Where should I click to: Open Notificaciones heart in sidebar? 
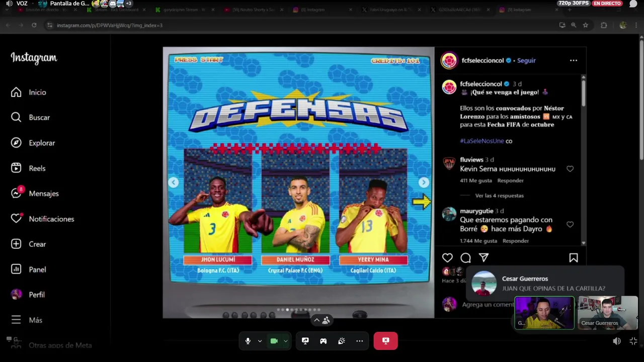pos(43,219)
